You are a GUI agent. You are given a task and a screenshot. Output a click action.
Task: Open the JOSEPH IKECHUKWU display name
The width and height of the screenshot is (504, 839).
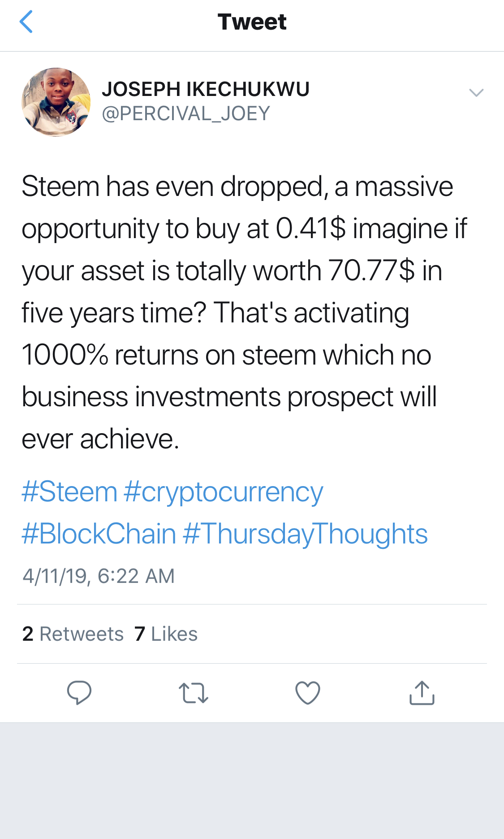(x=206, y=89)
